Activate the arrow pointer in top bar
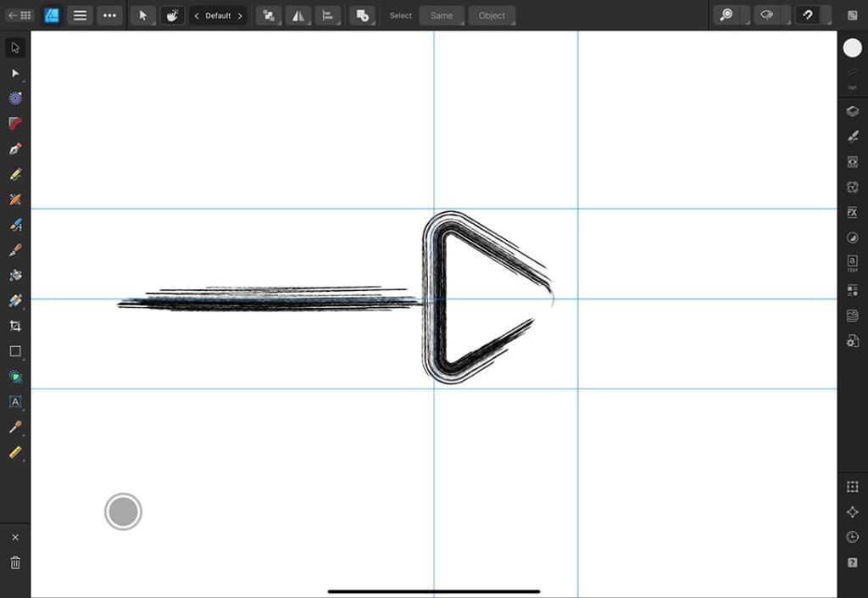This screenshot has width=868, height=598. [x=142, y=15]
